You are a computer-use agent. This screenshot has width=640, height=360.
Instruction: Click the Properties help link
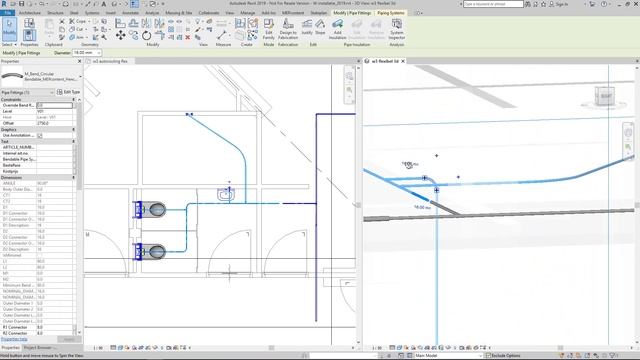tap(14, 339)
